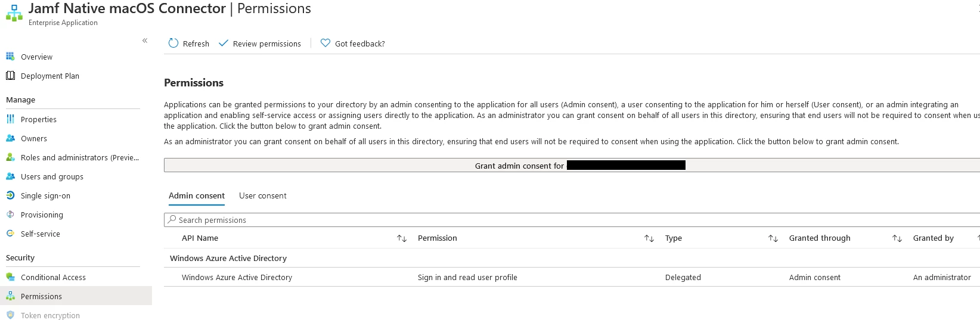Click 'Admin consent' in Granted through column
Image resolution: width=980 pixels, height=320 pixels.
coord(815,277)
